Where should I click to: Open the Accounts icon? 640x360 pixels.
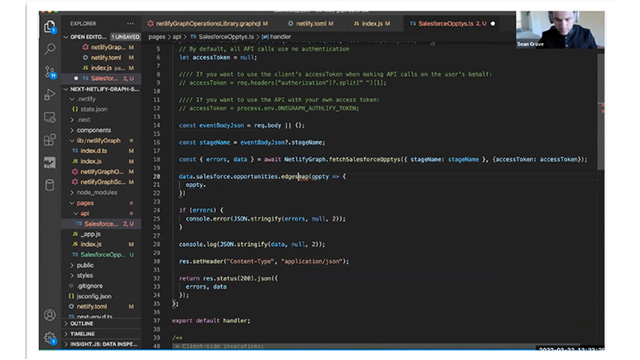coord(50,315)
